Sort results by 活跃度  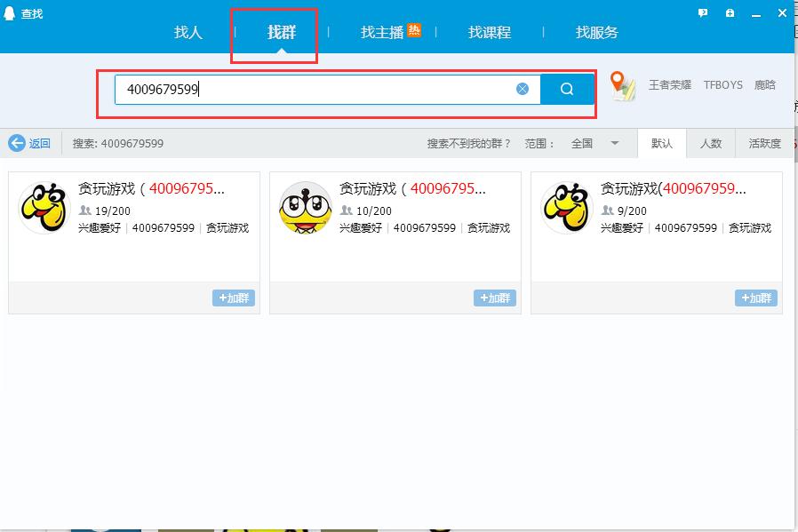(764, 143)
